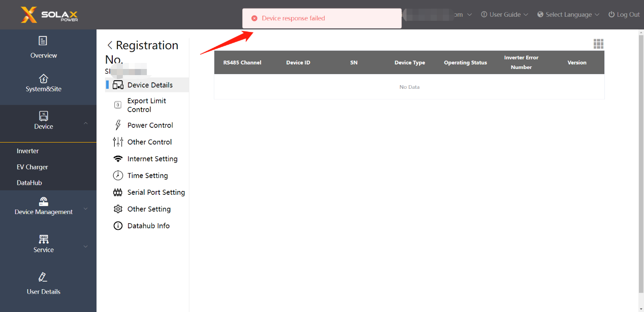
Task: Click the Internet Setting wifi icon
Action: tap(118, 159)
